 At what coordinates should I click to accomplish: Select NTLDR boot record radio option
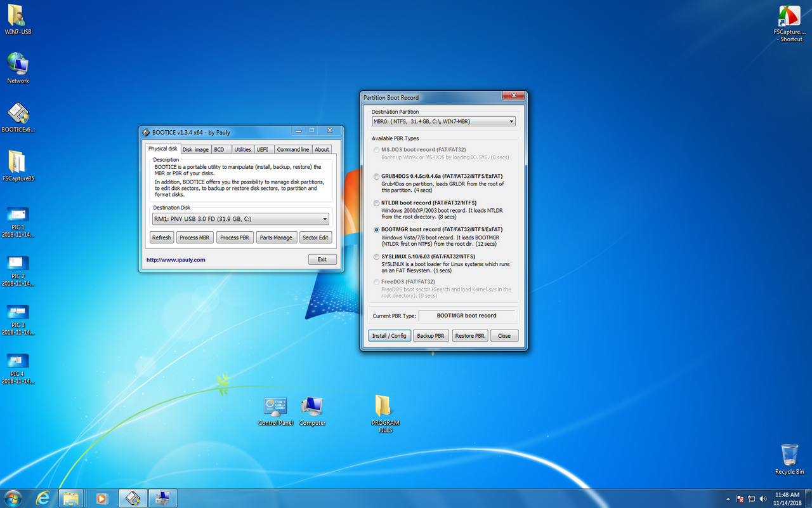[376, 203]
